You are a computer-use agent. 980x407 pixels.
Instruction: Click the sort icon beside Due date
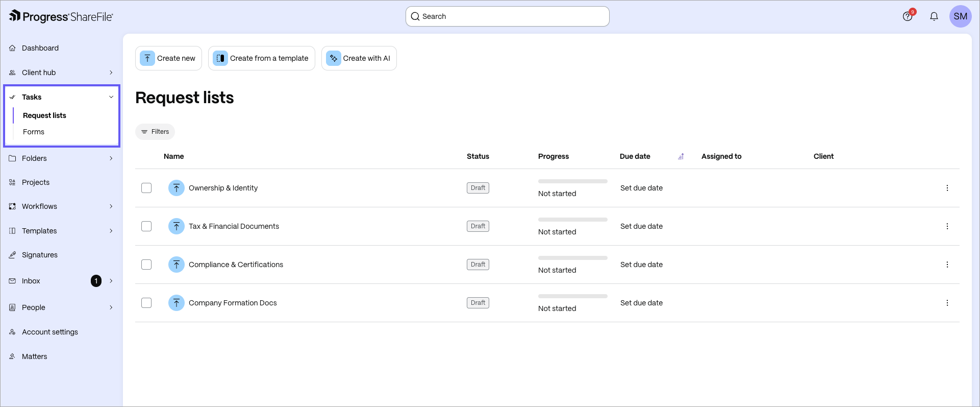click(681, 156)
